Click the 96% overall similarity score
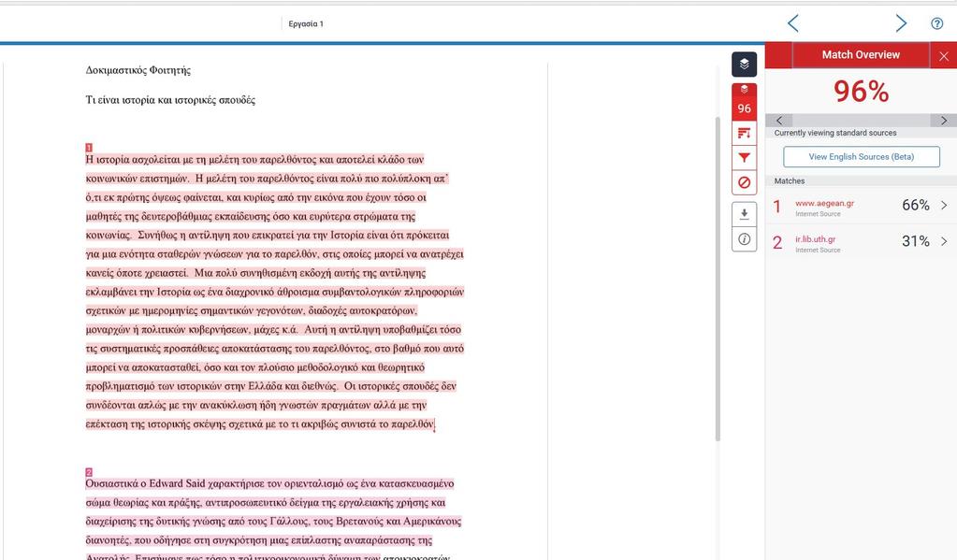This screenshot has width=957, height=560. 862,92
